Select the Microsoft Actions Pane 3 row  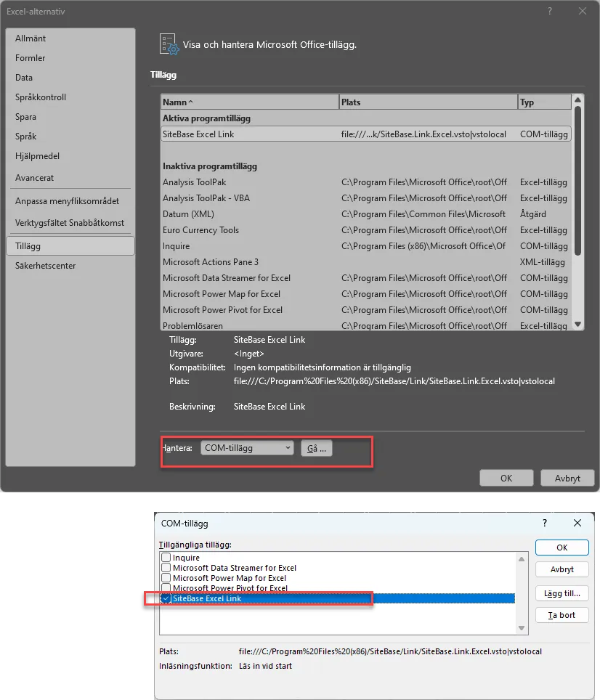pos(365,262)
